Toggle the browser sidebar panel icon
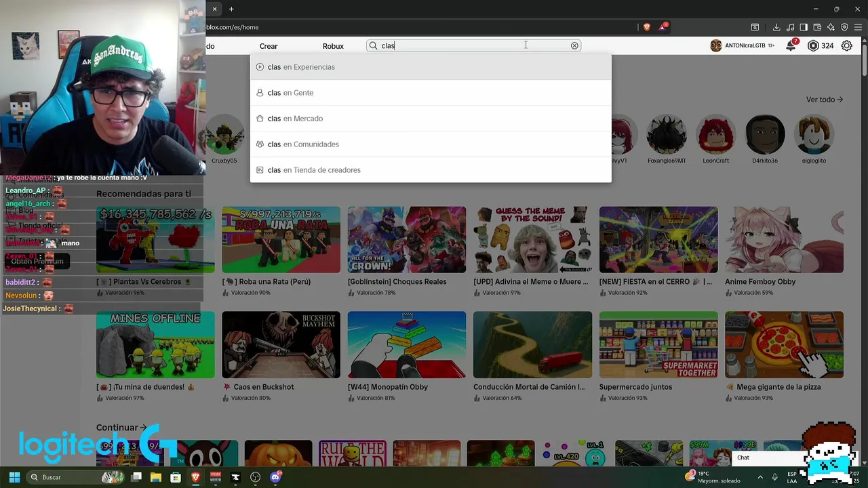 (x=804, y=27)
